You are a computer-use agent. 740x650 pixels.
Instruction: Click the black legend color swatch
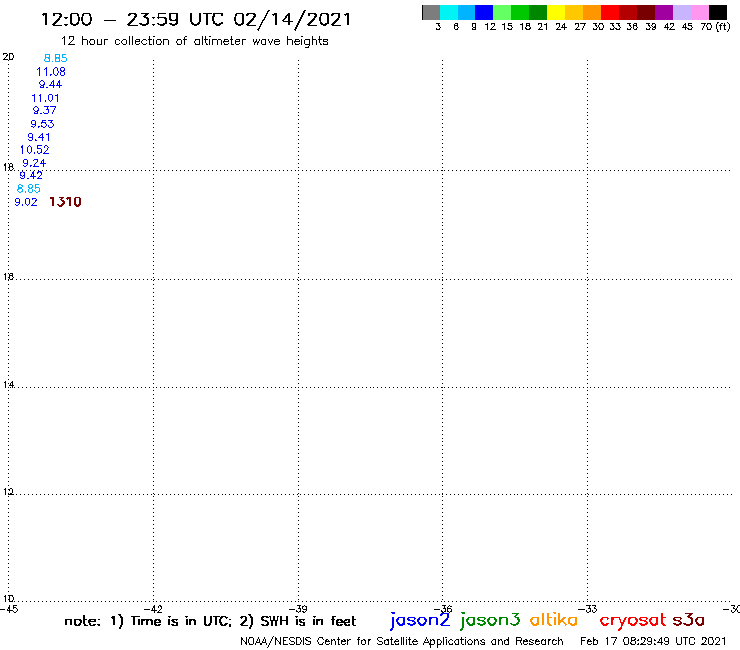pos(718,12)
